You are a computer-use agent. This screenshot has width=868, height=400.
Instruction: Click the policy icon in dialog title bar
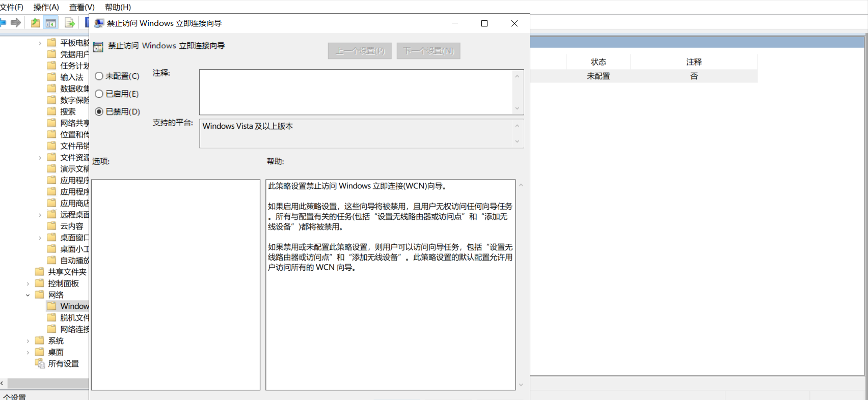point(99,23)
